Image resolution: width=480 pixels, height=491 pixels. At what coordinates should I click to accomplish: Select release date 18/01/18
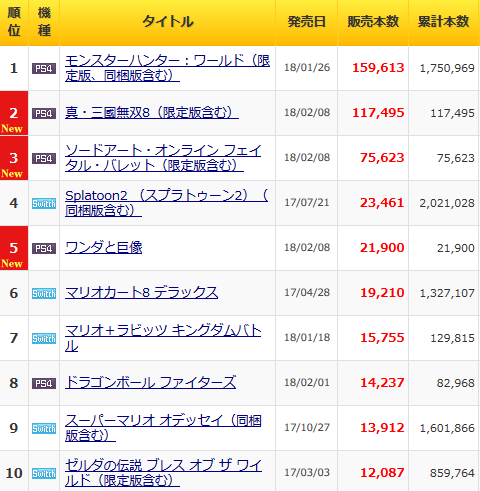(x=307, y=338)
